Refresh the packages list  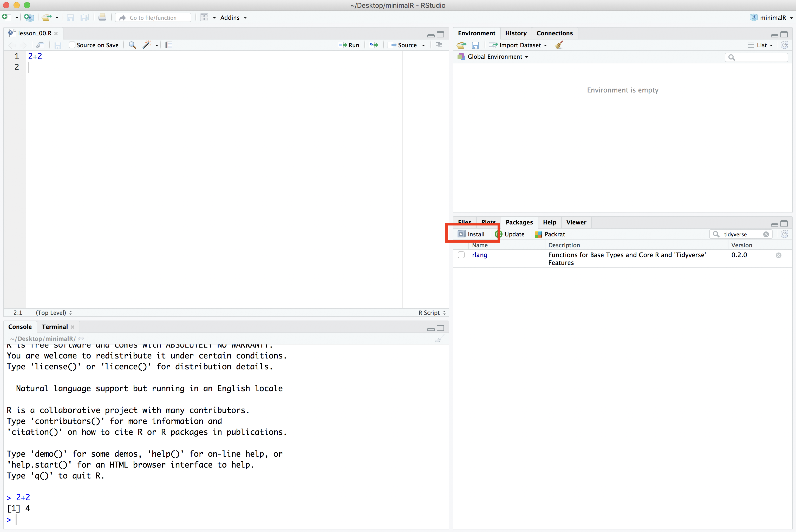tap(784, 234)
